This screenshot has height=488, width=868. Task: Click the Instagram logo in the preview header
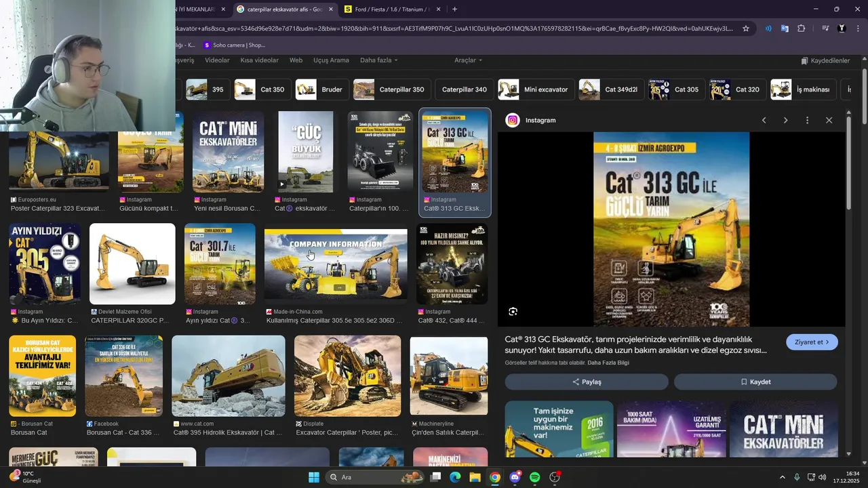[513, 120]
